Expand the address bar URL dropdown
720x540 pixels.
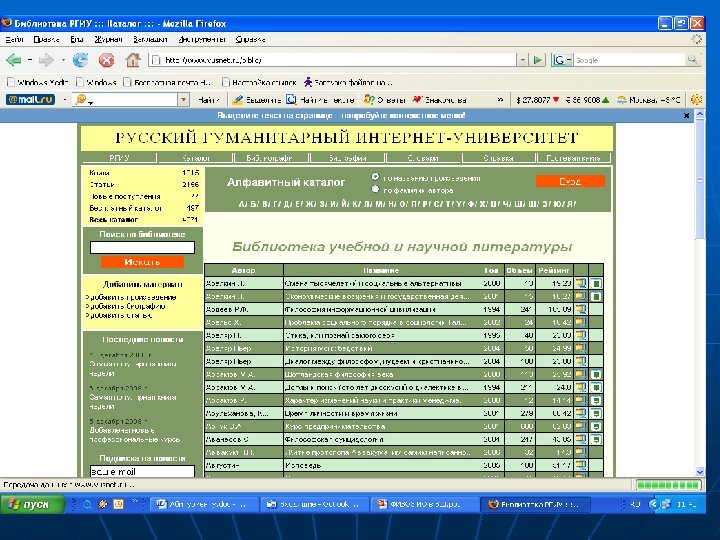[522, 60]
